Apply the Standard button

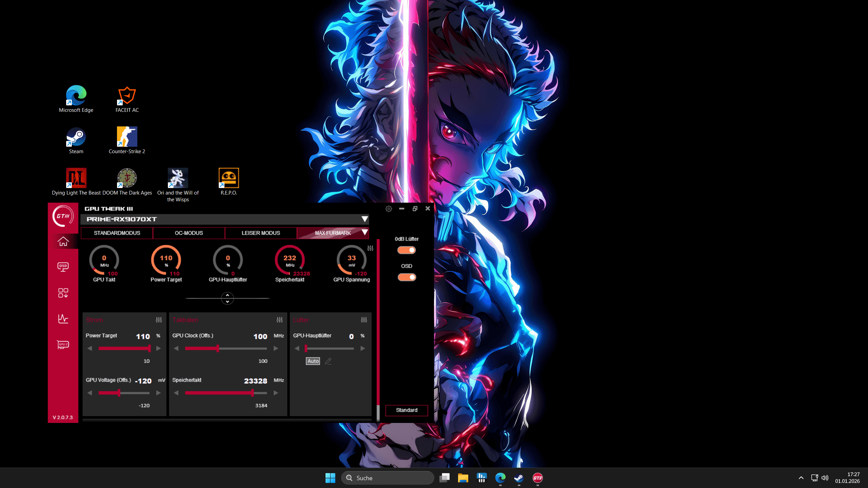point(406,410)
